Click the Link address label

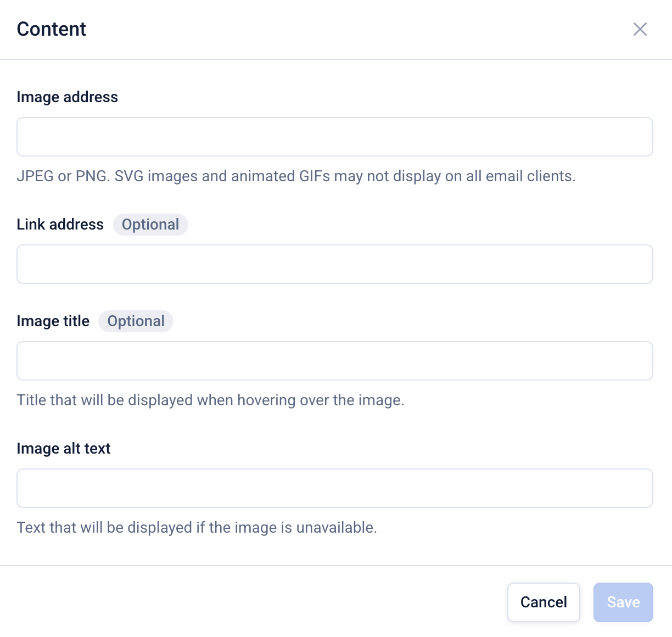tap(60, 225)
